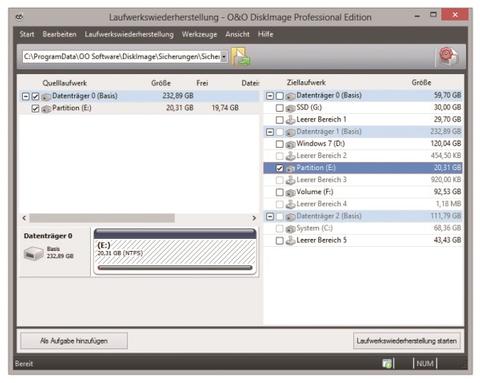Click the scroll left arrow of source list

pyautogui.click(x=24, y=218)
